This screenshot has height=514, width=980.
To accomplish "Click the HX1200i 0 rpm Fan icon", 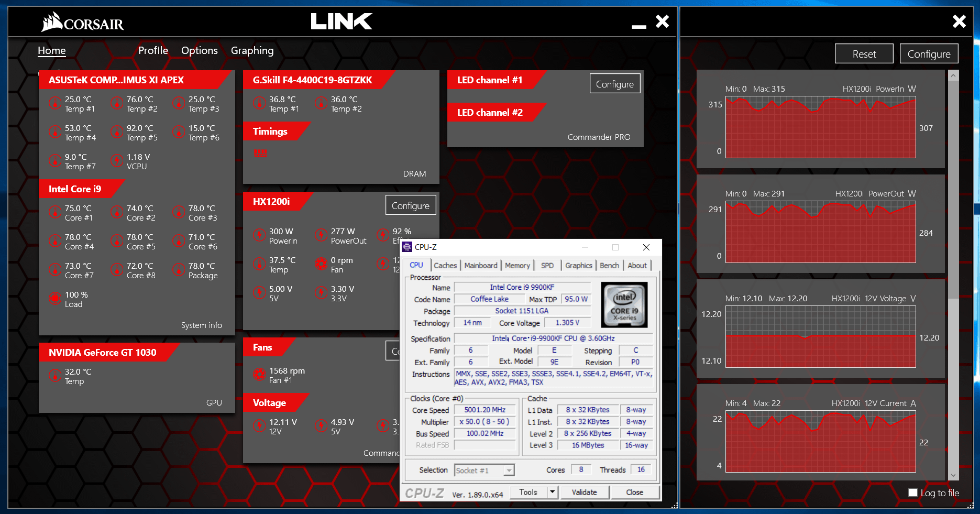I will (321, 264).
